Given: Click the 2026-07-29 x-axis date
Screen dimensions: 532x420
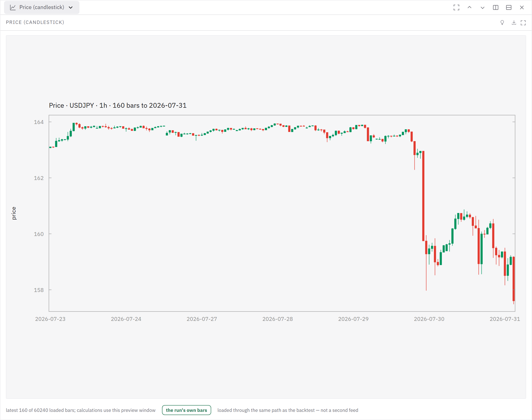Looking at the screenshot, I should coord(353,319).
